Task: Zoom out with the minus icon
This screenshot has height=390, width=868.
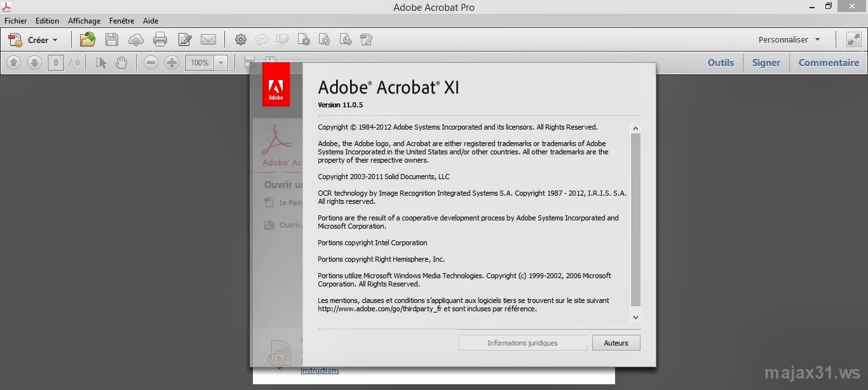Action: click(x=151, y=62)
